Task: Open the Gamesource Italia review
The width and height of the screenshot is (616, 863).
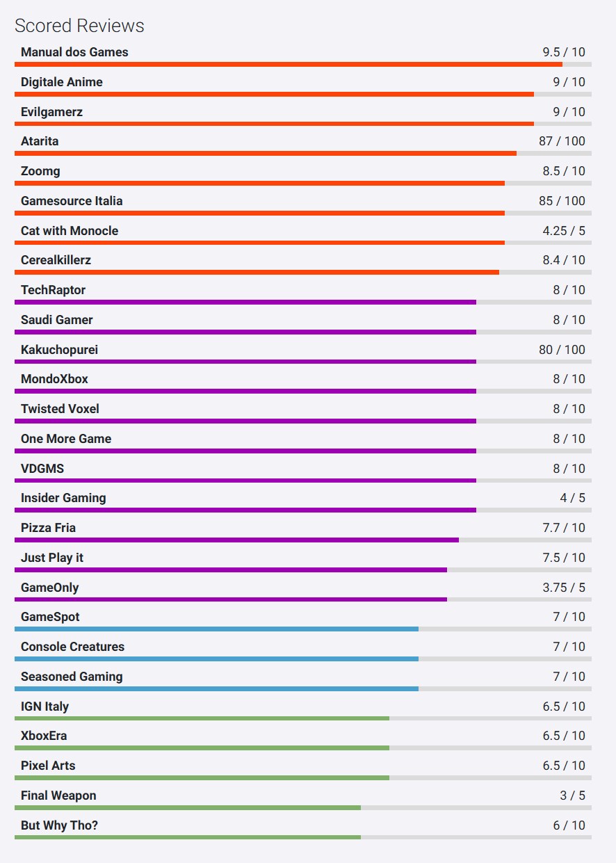Action: [72, 201]
